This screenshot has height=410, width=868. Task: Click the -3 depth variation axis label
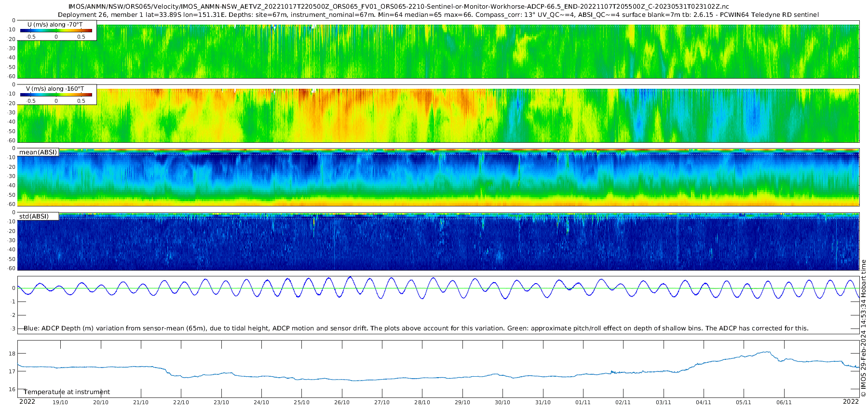point(12,328)
